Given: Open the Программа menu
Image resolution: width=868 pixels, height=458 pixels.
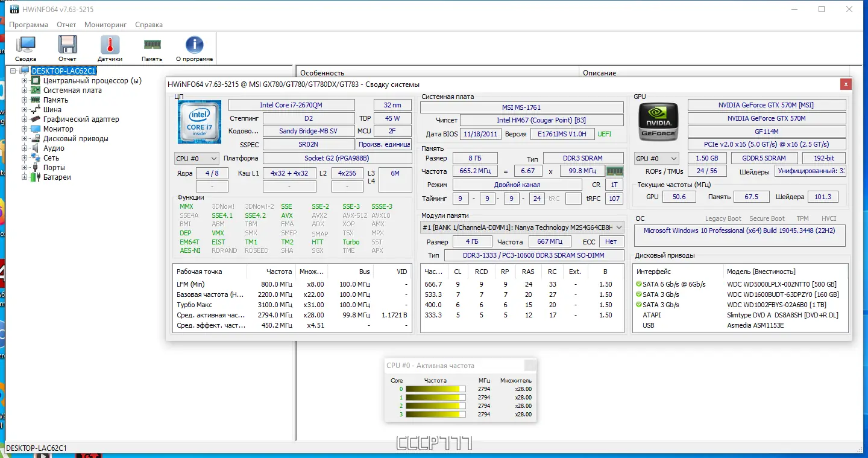Looking at the screenshot, I should tap(28, 25).
